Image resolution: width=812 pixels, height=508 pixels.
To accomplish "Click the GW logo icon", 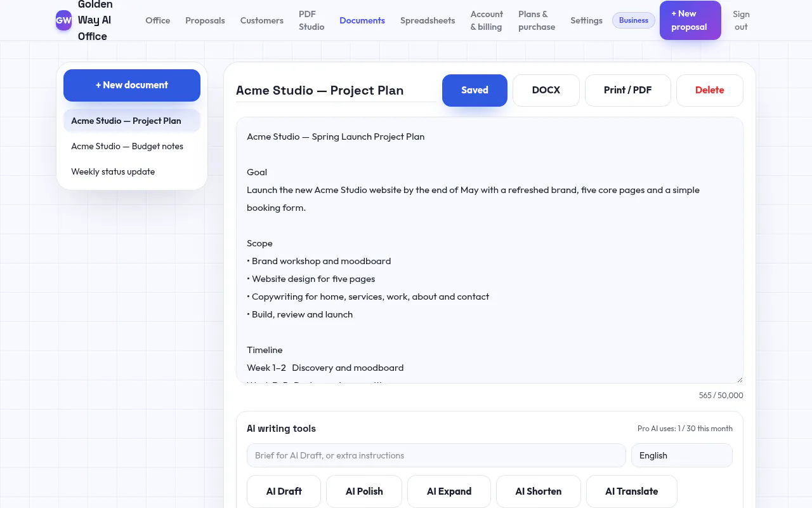I will [x=63, y=20].
